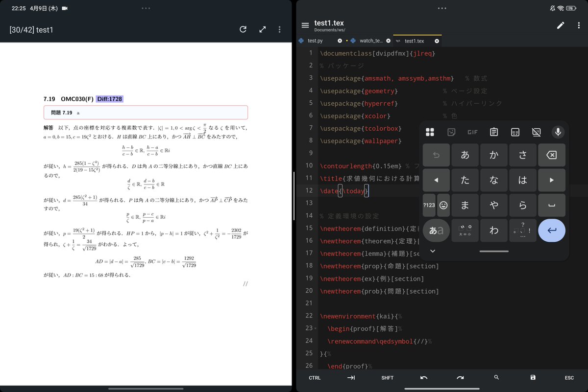Tap the space key on the keyboard
Image resolution: width=588 pixels, height=392 pixels.
click(552, 206)
